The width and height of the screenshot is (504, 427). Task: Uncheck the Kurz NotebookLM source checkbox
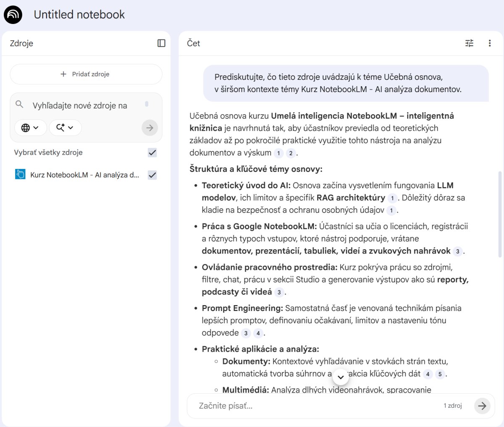[x=152, y=175]
